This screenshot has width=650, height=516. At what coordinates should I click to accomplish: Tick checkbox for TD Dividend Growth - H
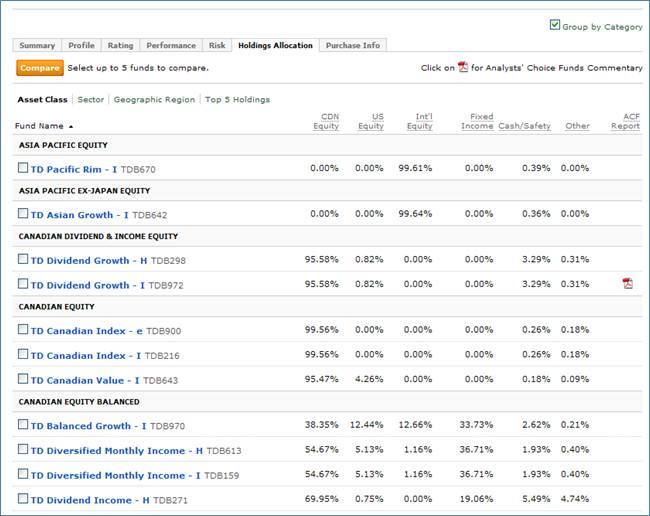23,259
